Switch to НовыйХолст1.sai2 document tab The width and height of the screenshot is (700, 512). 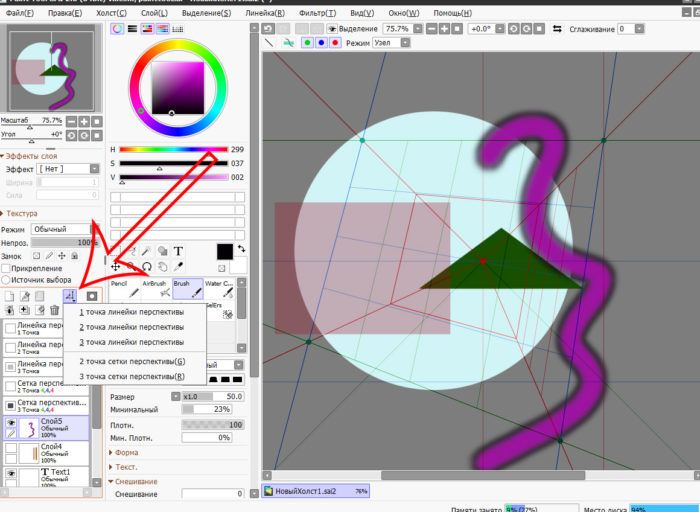316,491
